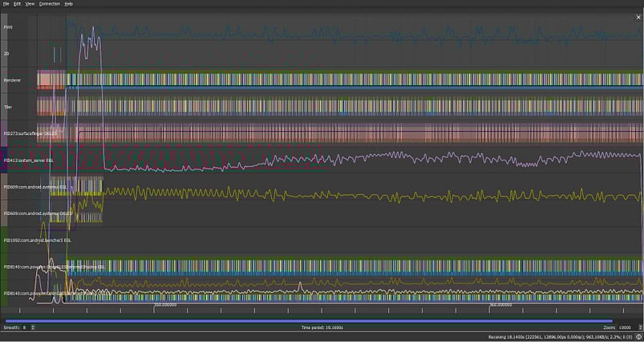Select the PID609:com.android.systemui EGL row label
Image resolution: width=644 pixels, height=342 pixels.
point(35,187)
